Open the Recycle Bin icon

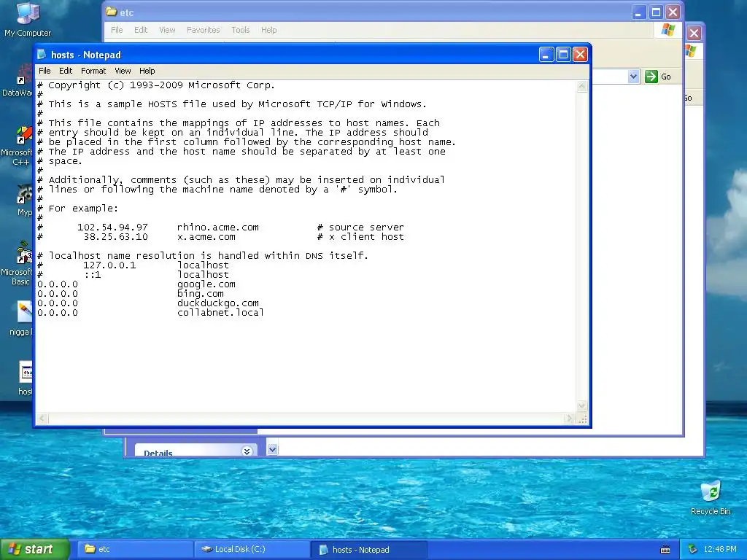pyautogui.click(x=711, y=492)
